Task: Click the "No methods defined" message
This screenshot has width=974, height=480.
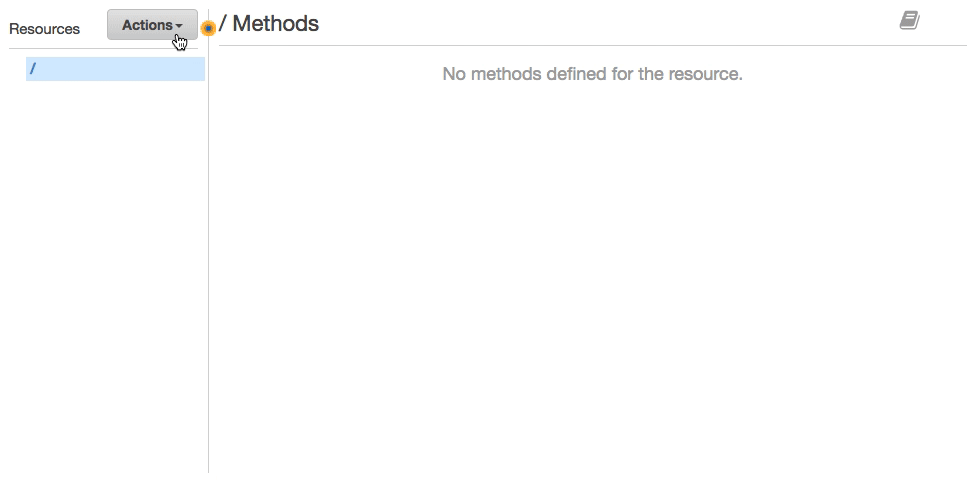Action: click(x=593, y=74)
